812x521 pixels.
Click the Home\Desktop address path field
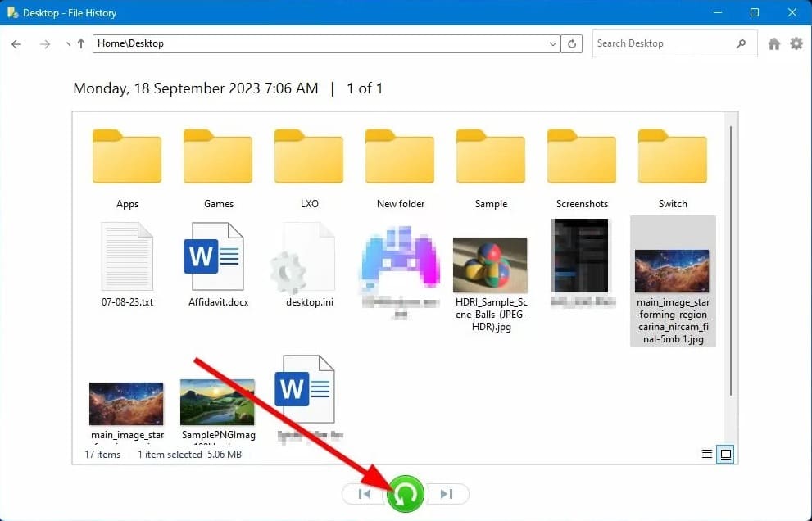[x=320, y=44]
